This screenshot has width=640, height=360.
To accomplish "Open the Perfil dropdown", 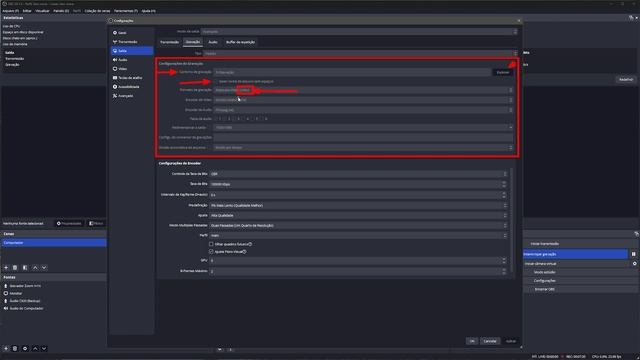I will 358,236.
